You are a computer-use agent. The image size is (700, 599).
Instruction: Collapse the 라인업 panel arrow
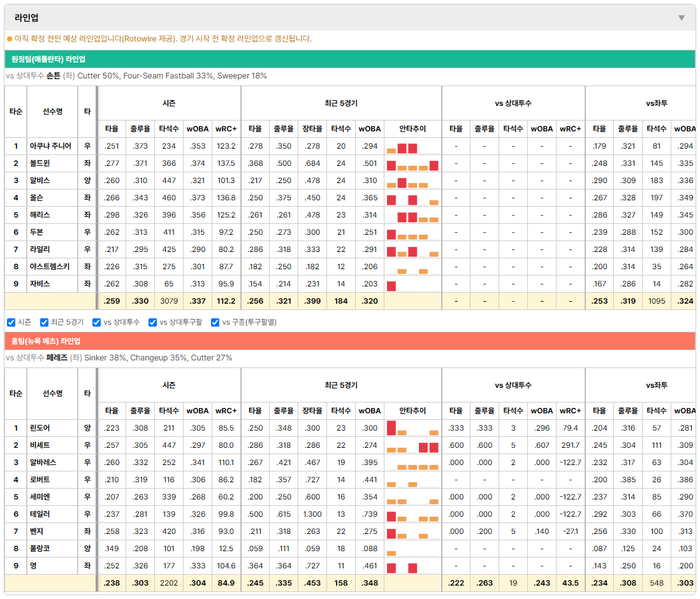(x=682, y=18)
